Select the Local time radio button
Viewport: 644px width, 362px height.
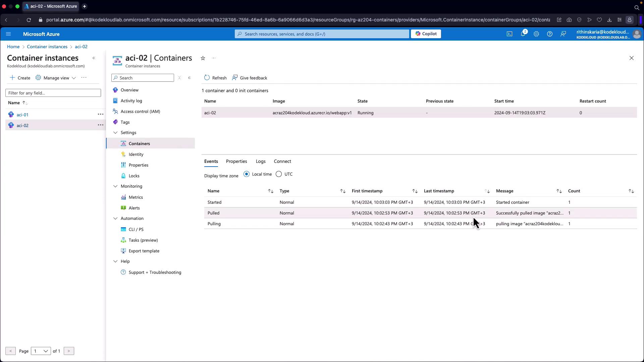[x=247, y=174]
